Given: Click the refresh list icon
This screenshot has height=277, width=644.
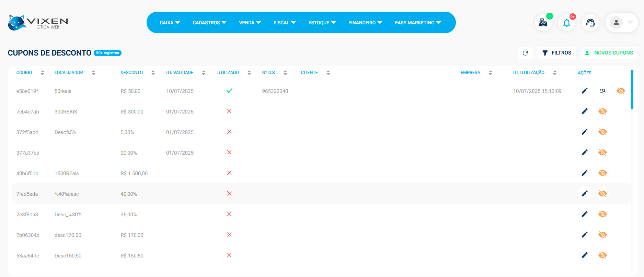Looking at the screenshot, I should coord(525,53).
